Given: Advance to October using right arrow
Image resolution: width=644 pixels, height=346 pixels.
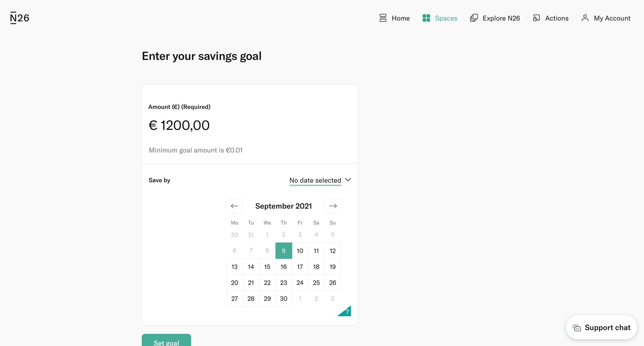Looking at the screenshot, I should pyautogui.click(x=333, y=206).
